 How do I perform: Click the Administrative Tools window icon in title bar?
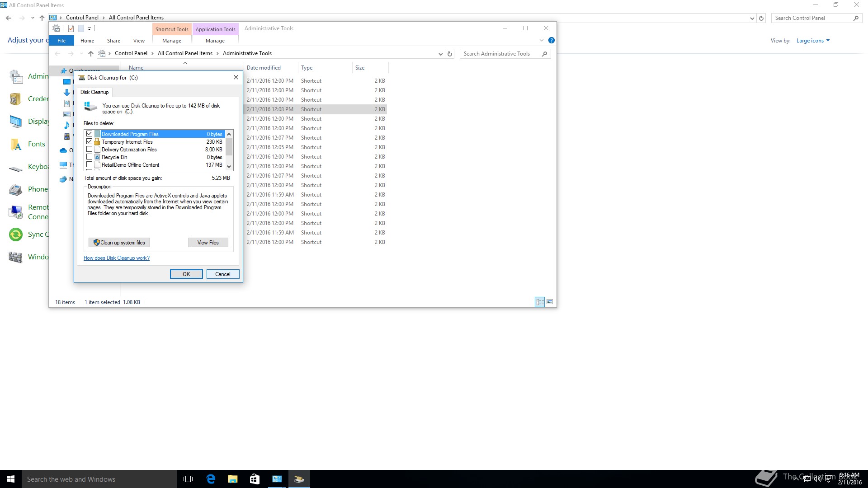pyautogui.click(x=56, y=28)
